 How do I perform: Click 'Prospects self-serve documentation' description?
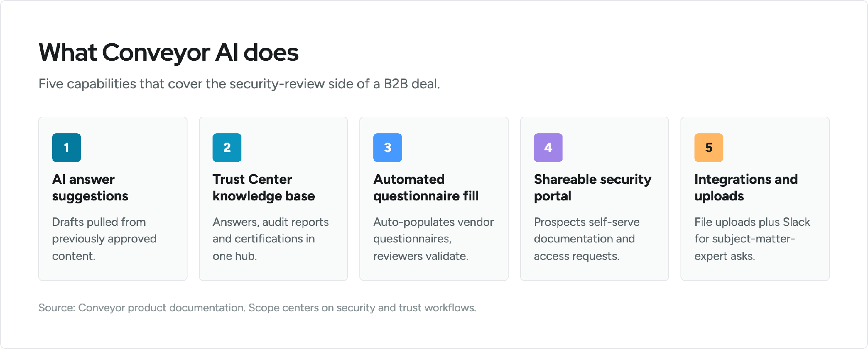coord(587,239)
